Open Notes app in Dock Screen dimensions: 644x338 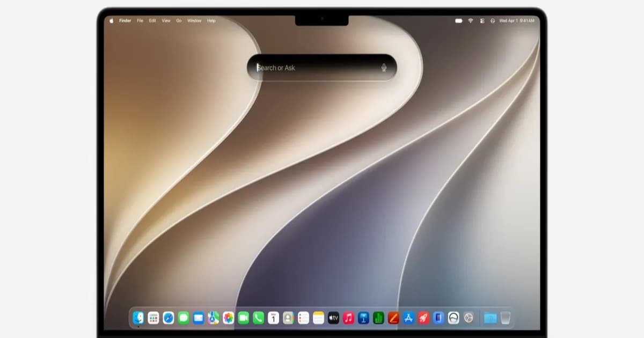pos(319,318)
